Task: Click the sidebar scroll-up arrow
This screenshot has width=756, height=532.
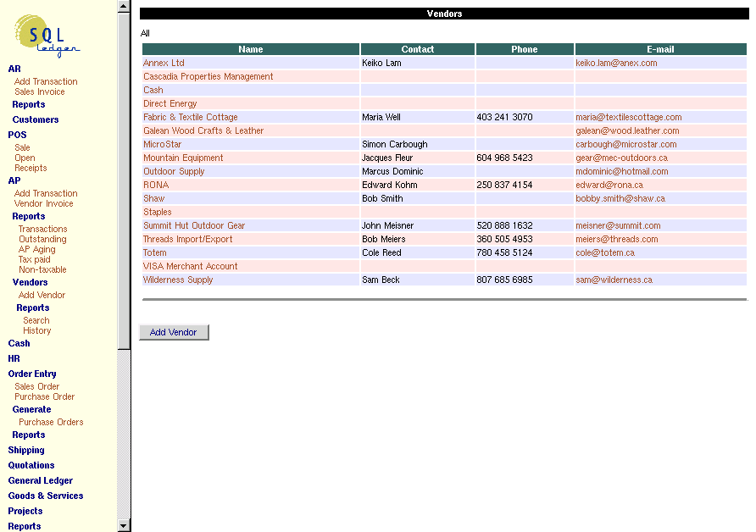Action: tap(125, 7)
